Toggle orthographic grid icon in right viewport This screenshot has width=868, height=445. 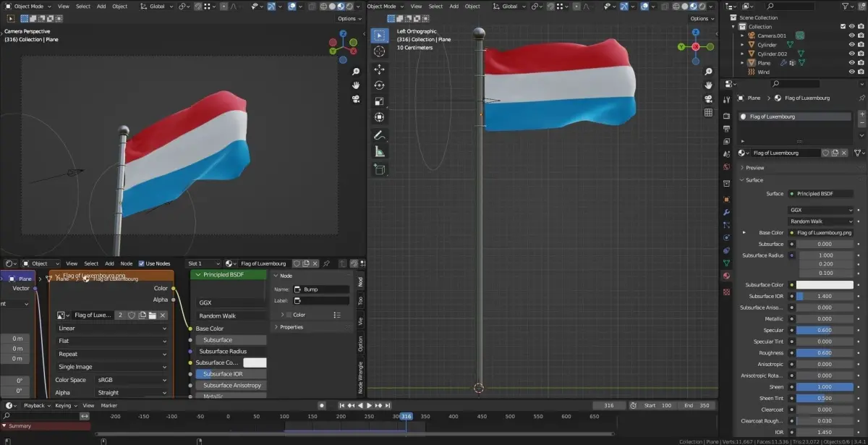(708, 112)
